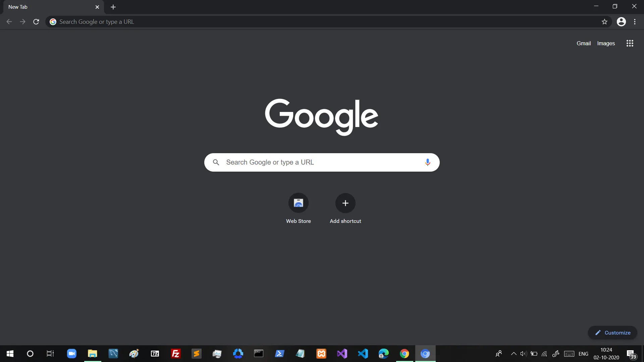Open the Chrome customize and control menu
The image size is (644, 362).
point(635,21)
